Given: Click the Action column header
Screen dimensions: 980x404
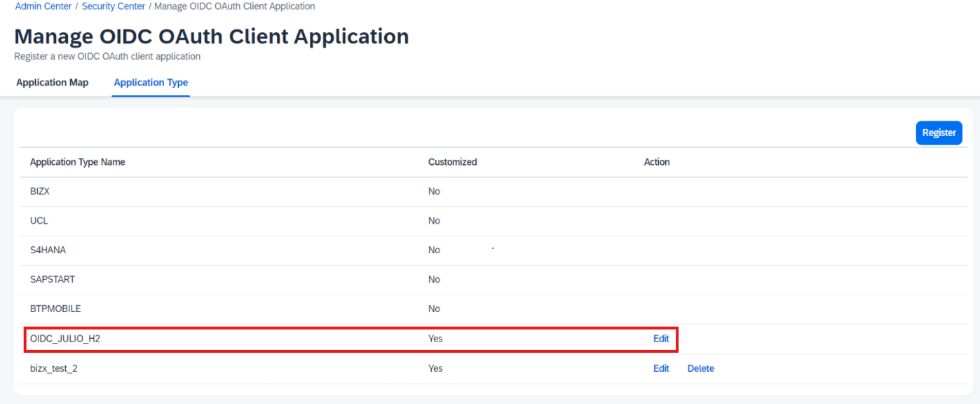Looking at the screenshot, I should (657, 162).
